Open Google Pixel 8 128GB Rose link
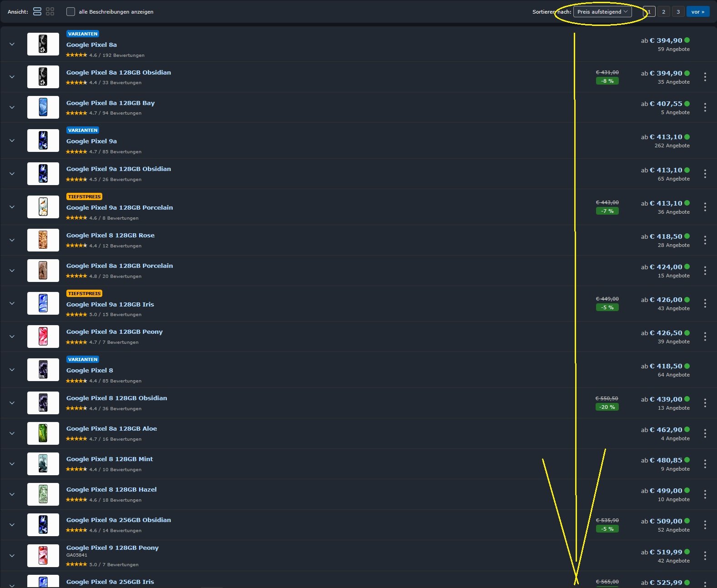The image size is (717, 588). click(110, 235)
